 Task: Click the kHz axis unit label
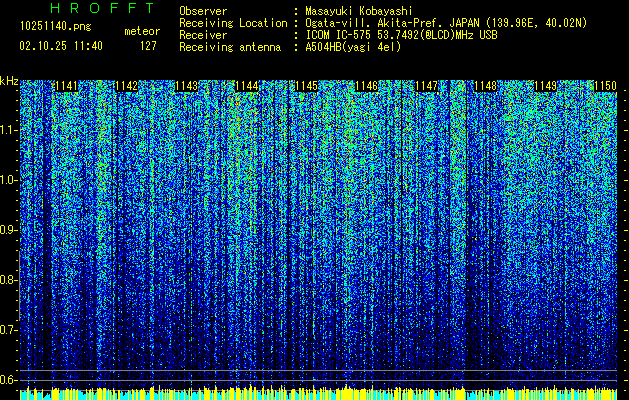click(x=9, y=81)
